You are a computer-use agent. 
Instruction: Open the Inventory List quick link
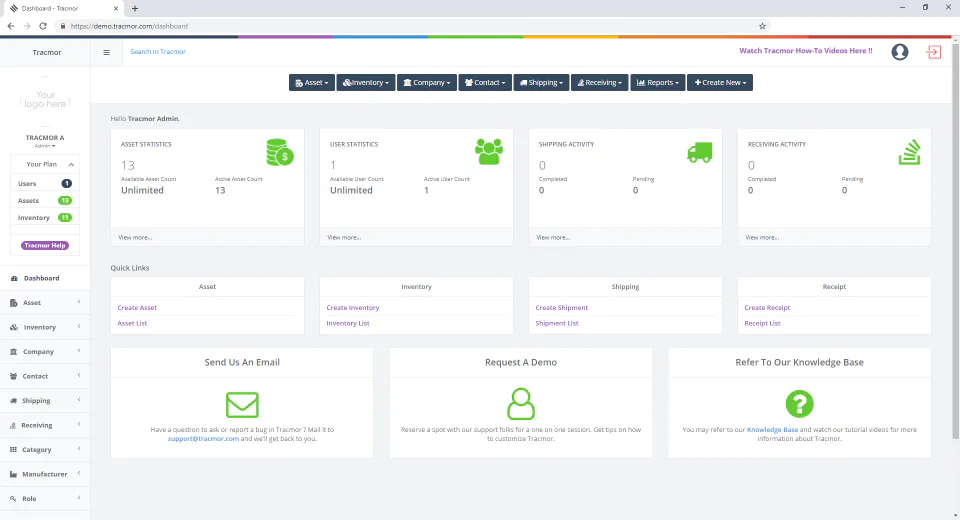pyautogui.click(x=348, y=323)
